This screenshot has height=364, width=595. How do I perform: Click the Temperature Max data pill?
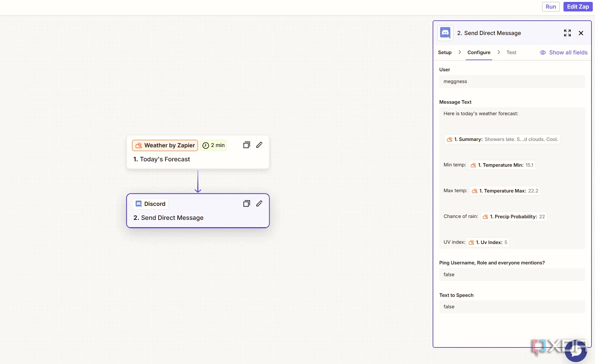click(x=505, y=191)
